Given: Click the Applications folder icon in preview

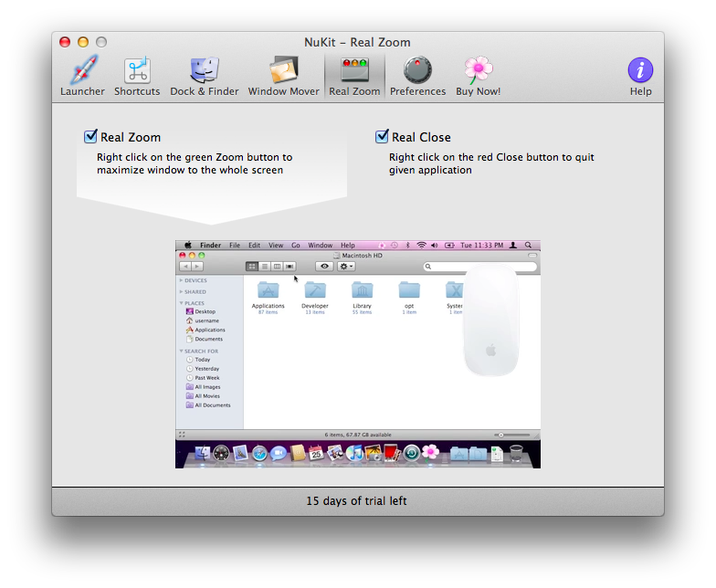Looking at the screenshot, I should click(268, 290).
